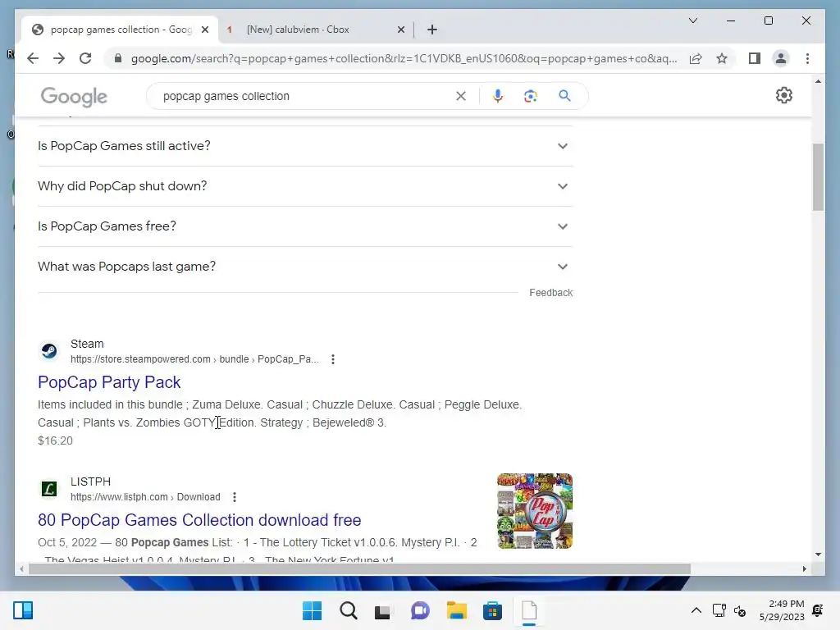
Task: Open the tray network status icon
Action: (x=719, y=610)
